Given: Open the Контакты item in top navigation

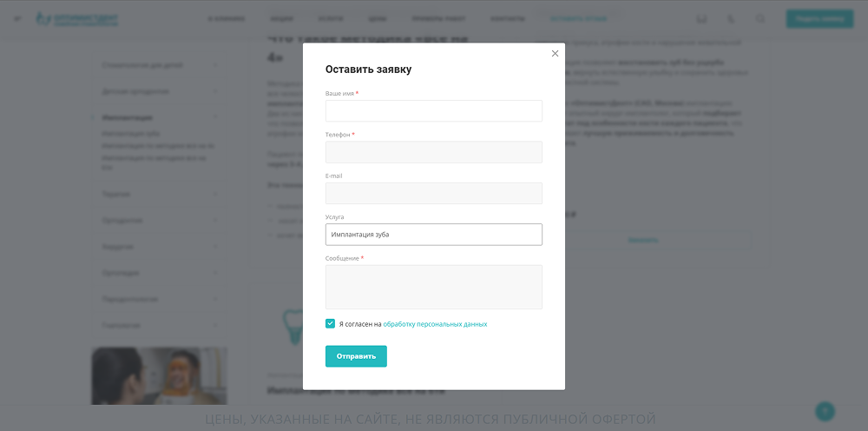Looking at the screenshot, I should coord(507,19).
